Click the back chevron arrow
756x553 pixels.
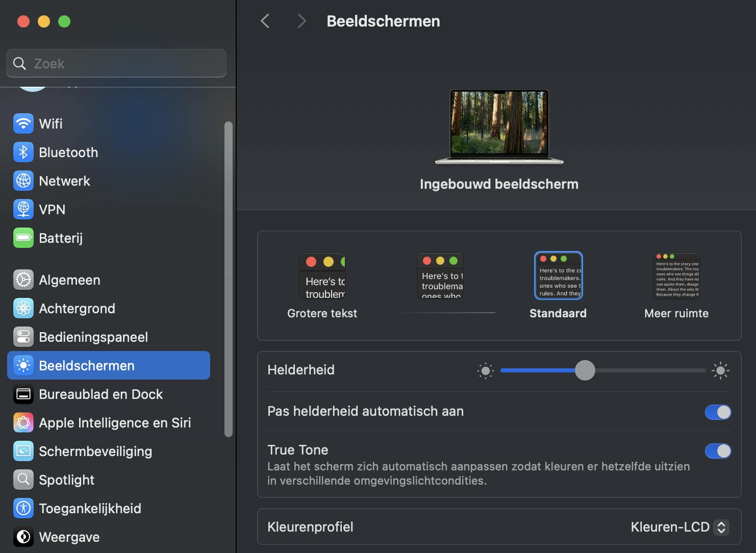point(265,21)
